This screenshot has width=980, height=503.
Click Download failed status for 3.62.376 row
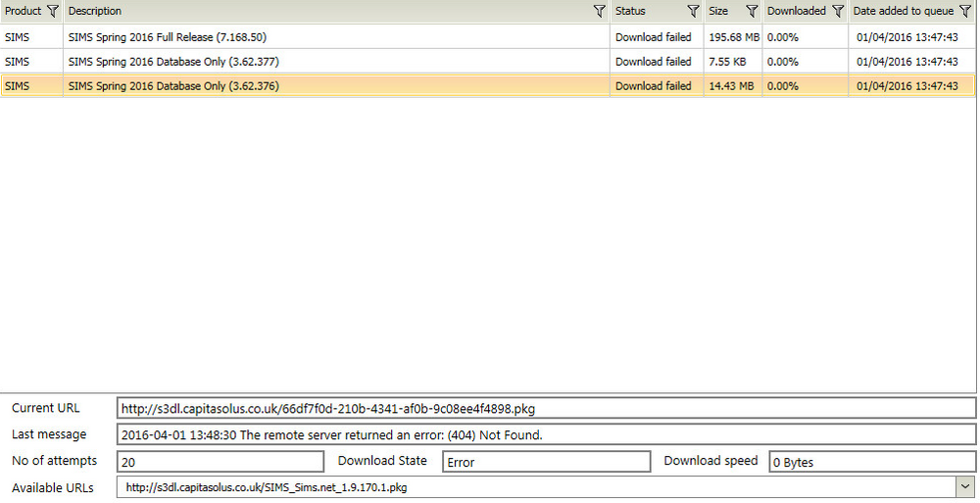coord(657,85)
